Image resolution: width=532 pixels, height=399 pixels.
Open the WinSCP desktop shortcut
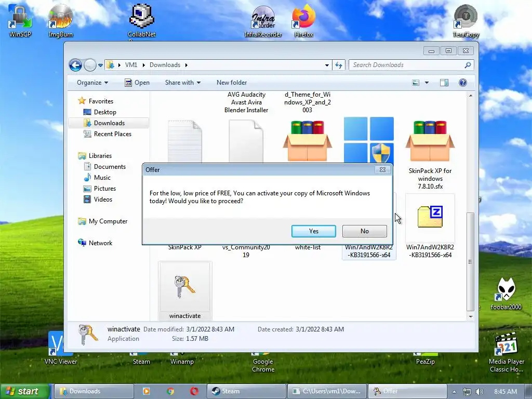tap(20, 20)
